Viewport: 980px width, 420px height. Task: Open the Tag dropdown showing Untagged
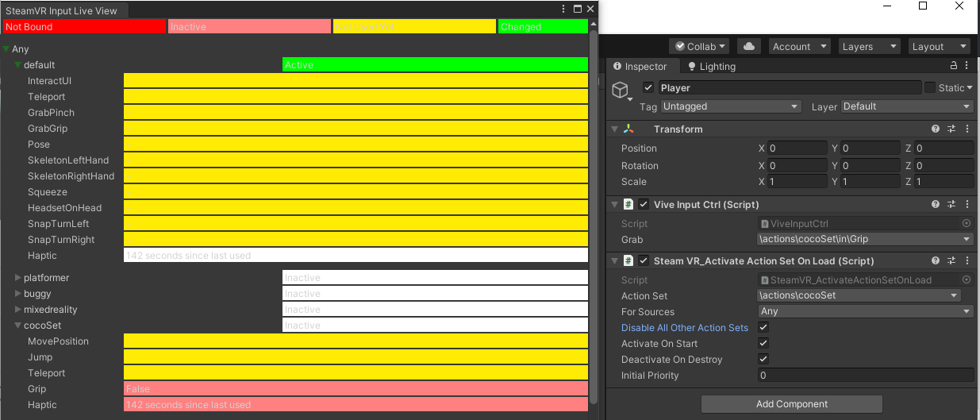click(x=731, y=106)
